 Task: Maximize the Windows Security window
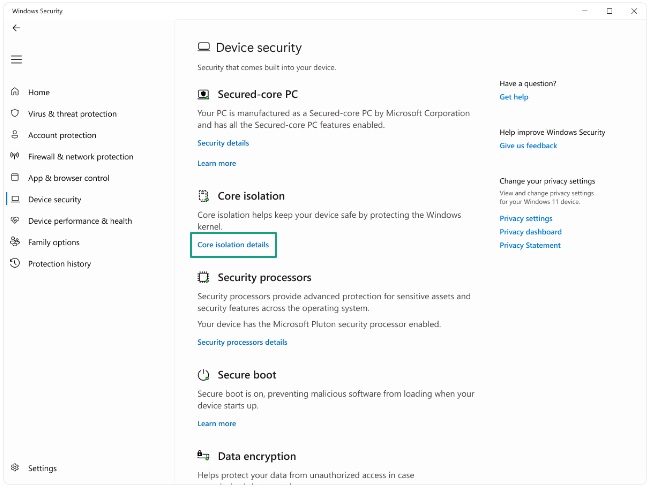tap(609, 11)
